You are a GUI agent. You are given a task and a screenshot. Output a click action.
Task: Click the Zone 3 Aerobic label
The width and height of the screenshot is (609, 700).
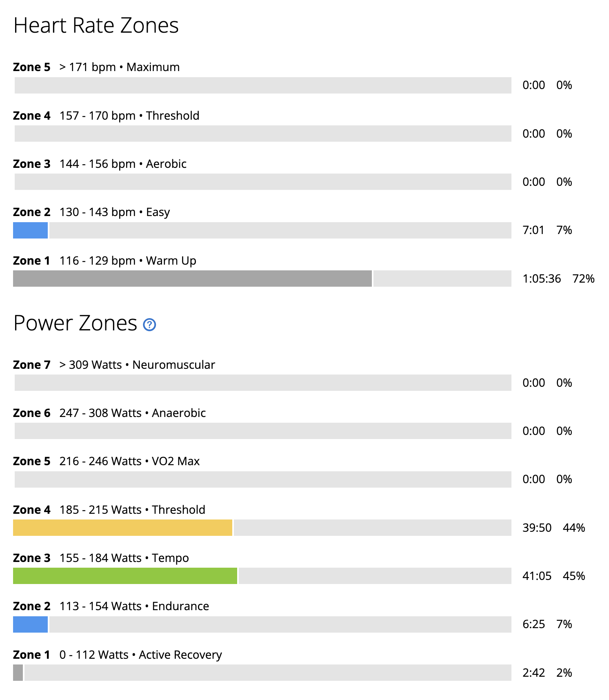point(100,164)
